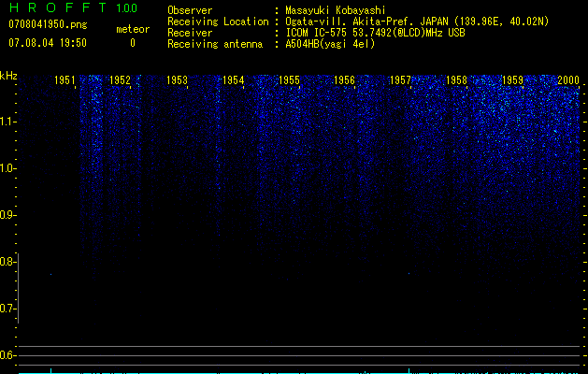Click the 0.7 kHz axis label
Image resolution: width=588 pixels, height=374 pixels.
7,309
